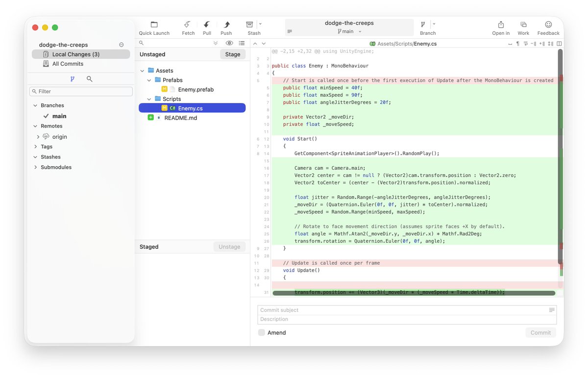Click Assets/Scripts/Enemy.cs file path header

pyautogui.click(x=403, y=44)
